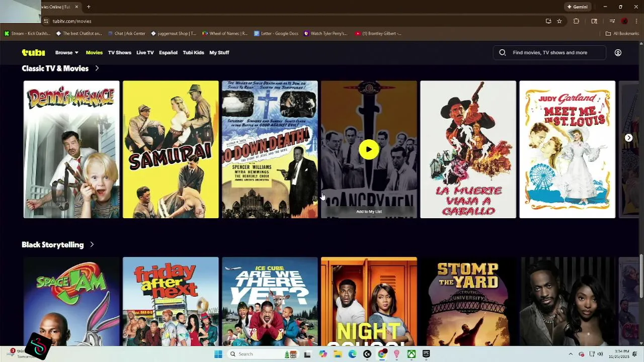Open the Black Storytelling heading

click(52, 245)
